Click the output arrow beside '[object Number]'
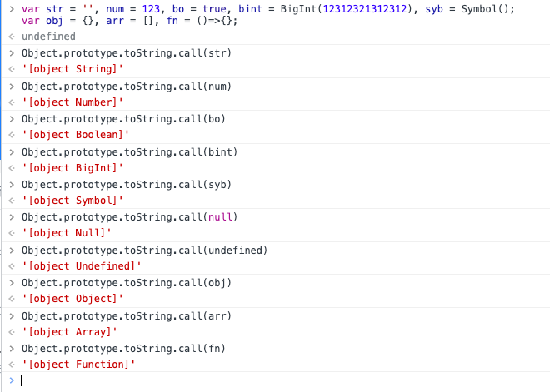The image size is (550, 392). tap(10, 102)
